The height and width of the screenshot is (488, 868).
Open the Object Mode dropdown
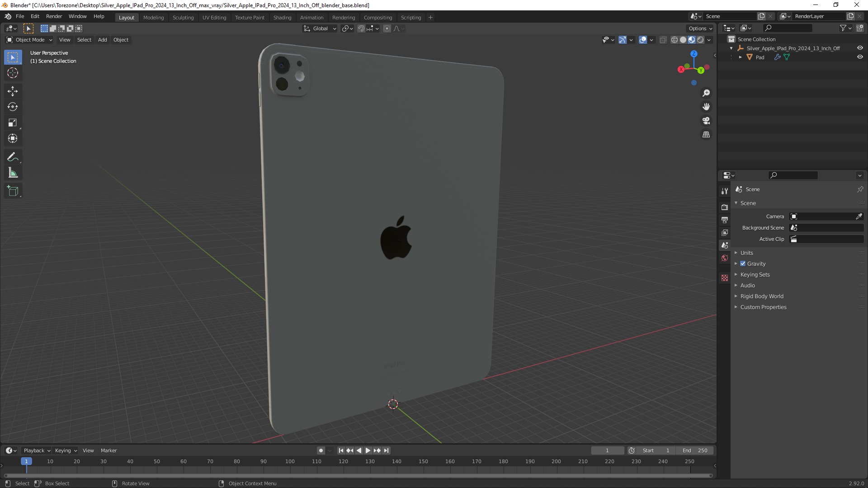tap(29, 40)
